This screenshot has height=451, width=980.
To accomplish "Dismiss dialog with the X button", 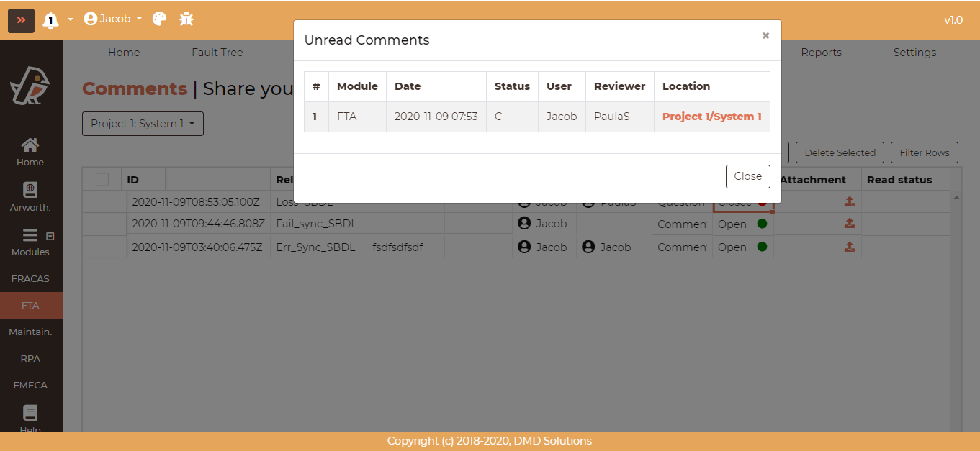I will 765,36.
